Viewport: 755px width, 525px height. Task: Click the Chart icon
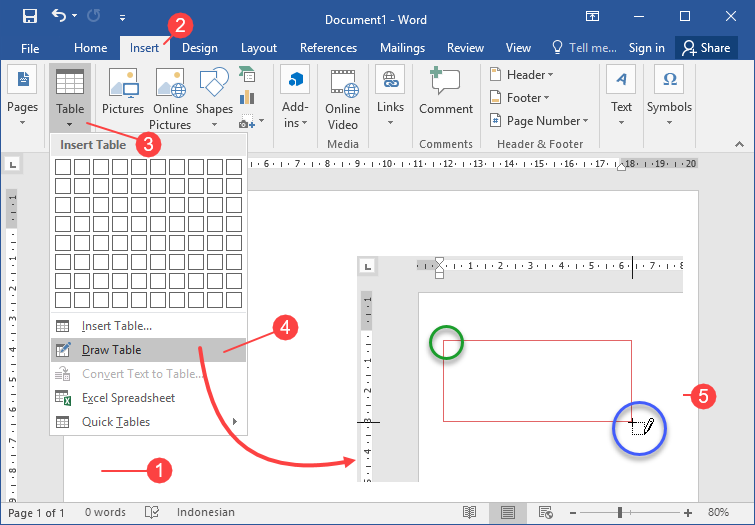pos(247,97)
